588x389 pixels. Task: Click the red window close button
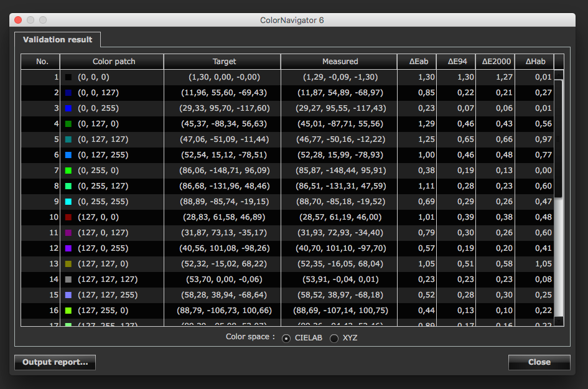tap(18, 20)
